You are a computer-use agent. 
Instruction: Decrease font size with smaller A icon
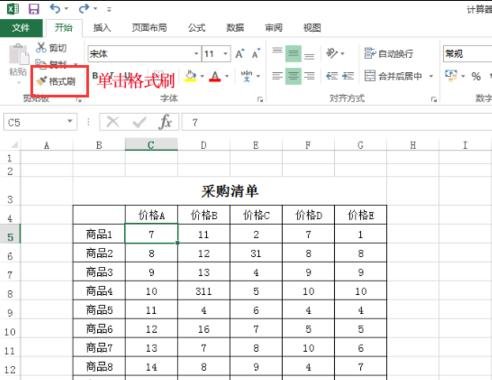pos(256,54)
